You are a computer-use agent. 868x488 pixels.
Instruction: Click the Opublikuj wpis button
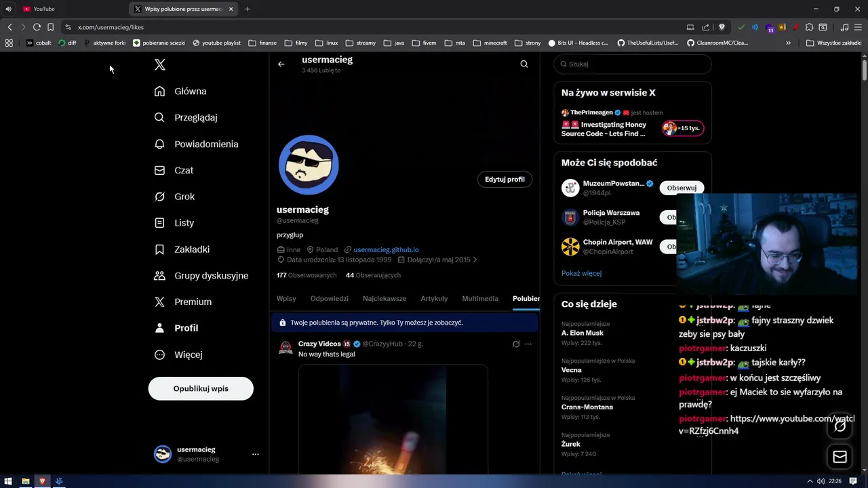(x=201, y=388)
